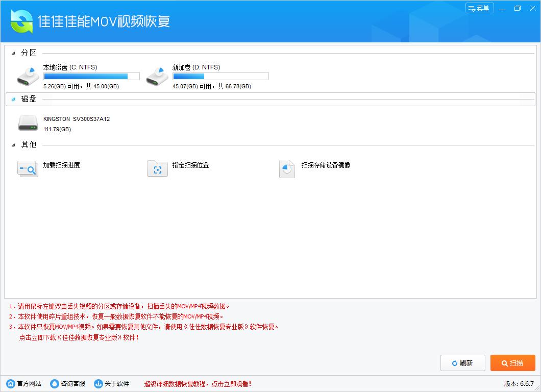
Task: Open the load scan progress icon
Action: (28, 168)
